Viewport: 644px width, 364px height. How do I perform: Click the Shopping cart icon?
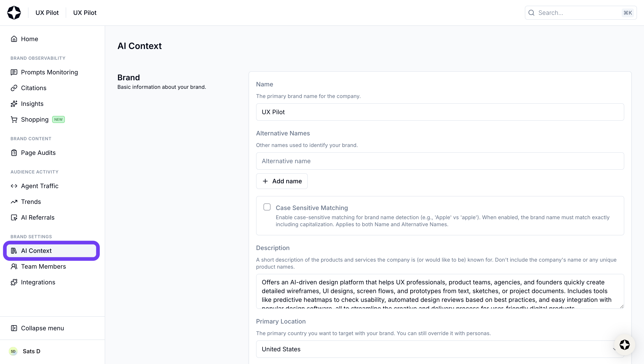(14, 119)
